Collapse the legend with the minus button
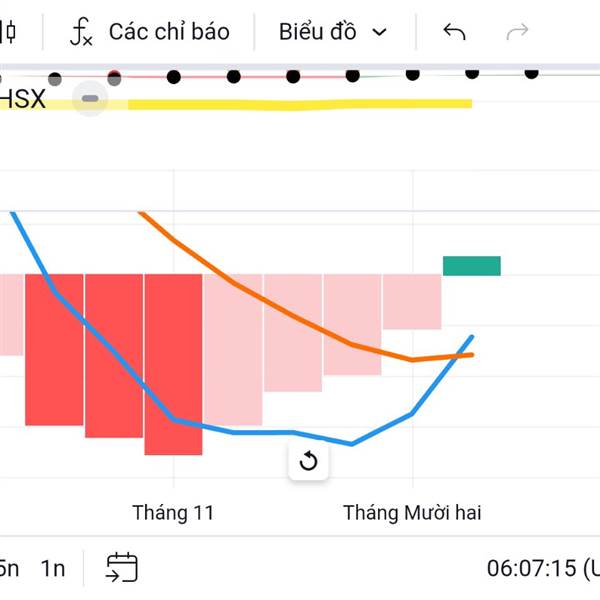The width and height of the screenshot is (600, 600). pyautogui.click(x=90, y=99)
